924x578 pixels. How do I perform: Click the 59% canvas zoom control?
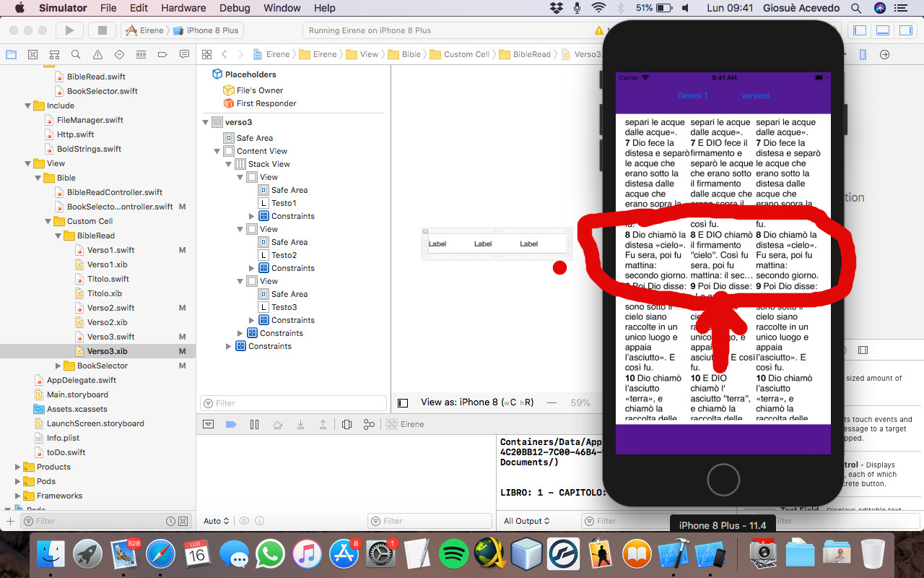(x=580, y=402)
